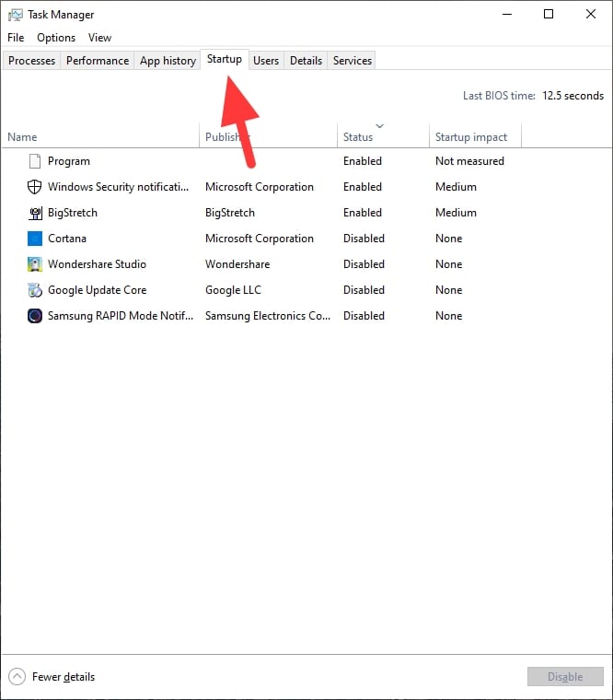Click Wondershare publisher cell
This screenshot has height=700, width=613.
click(x=237, y=264)
